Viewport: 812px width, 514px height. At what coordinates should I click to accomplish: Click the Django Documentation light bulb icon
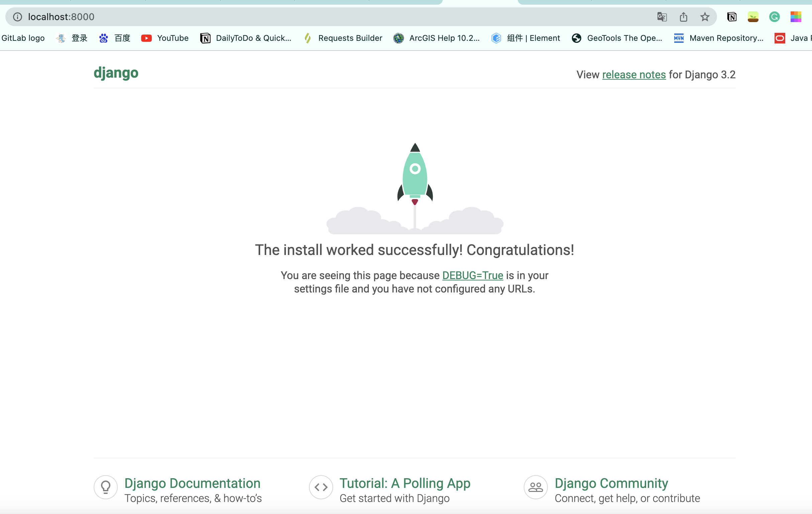[x=105, y=487]
